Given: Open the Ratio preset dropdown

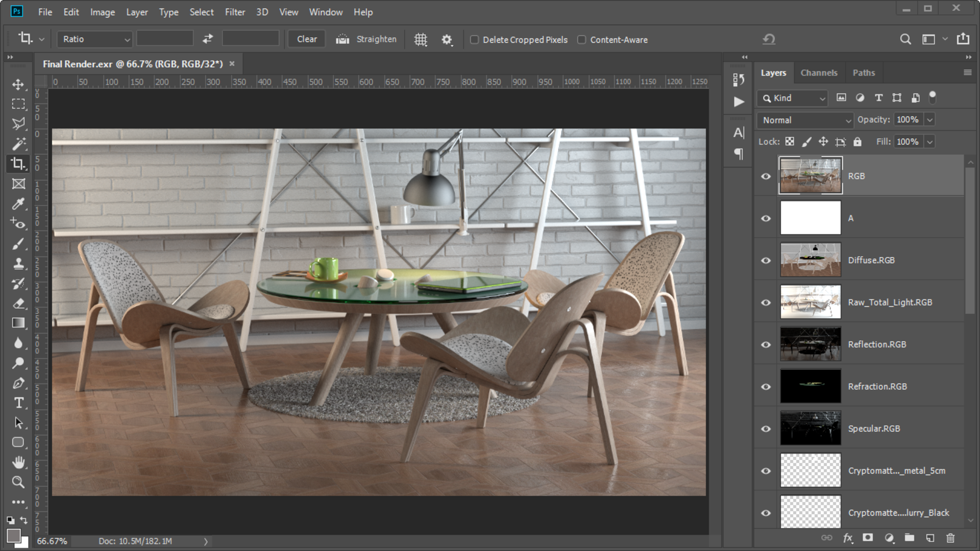Looking at the screenshot, I should (x=95, y=39).
